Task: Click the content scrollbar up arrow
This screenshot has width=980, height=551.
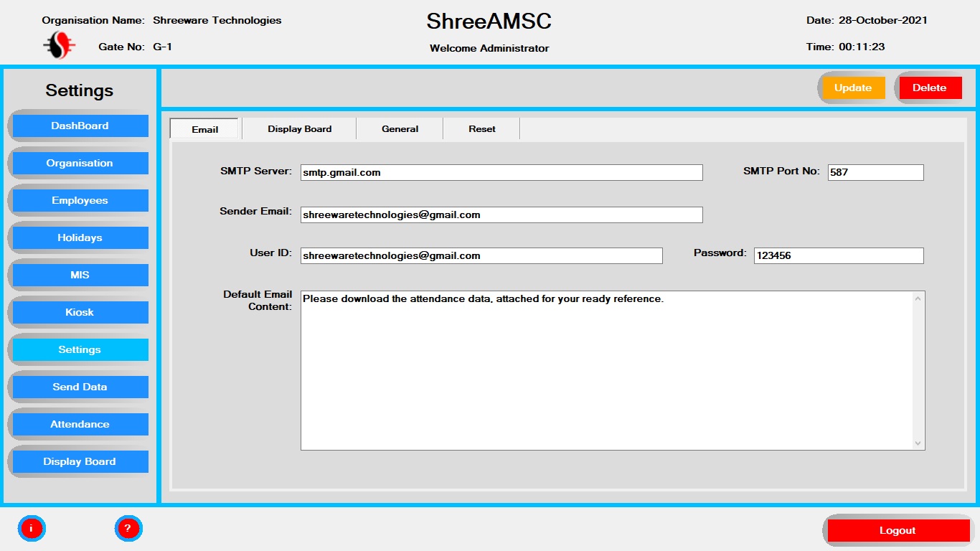Action: 918,298
